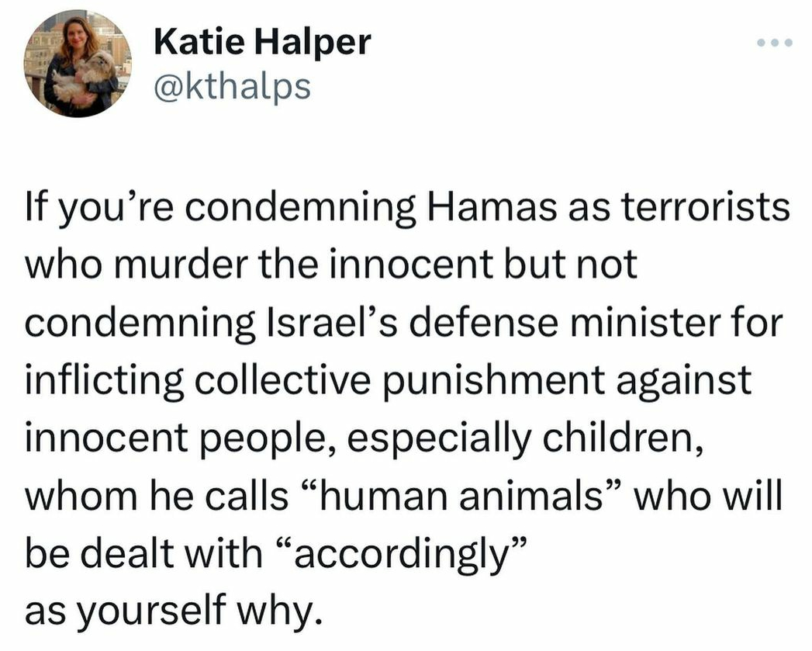Image resolution: width=812 pixels, height=651 pixels.
Task: Click the Katie Halper display name
Action: click(263, 41)
